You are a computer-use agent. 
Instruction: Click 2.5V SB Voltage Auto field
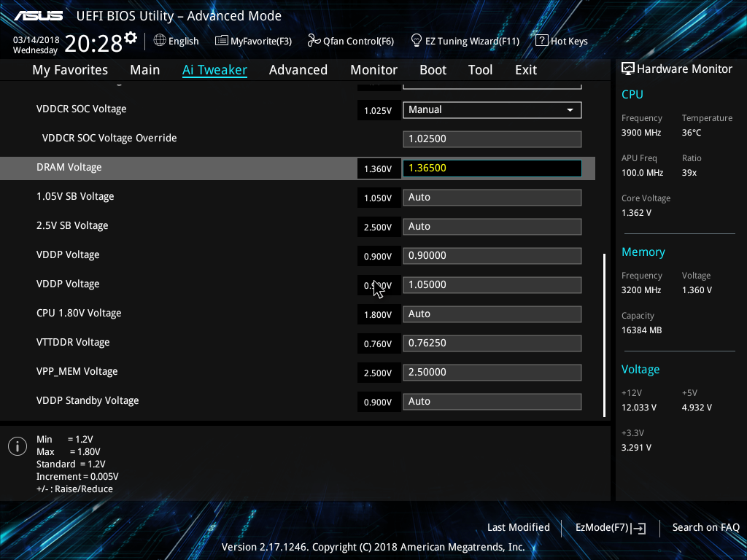(492, 227)
